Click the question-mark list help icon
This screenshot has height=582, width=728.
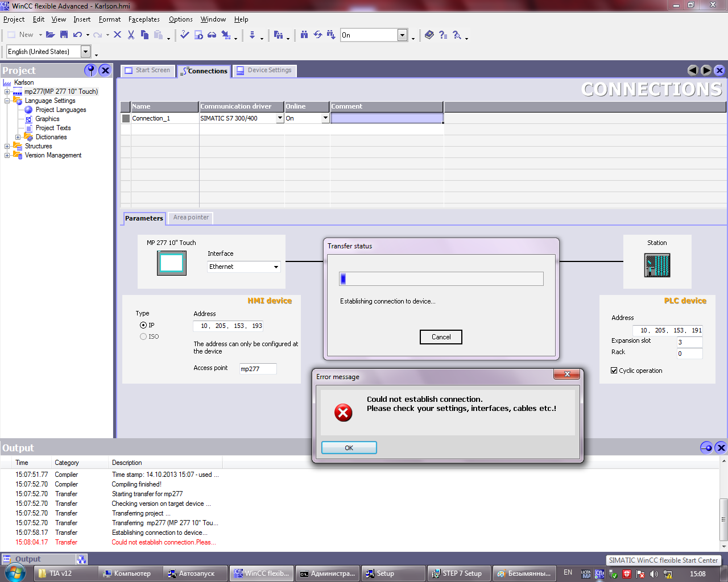(443, 35)
